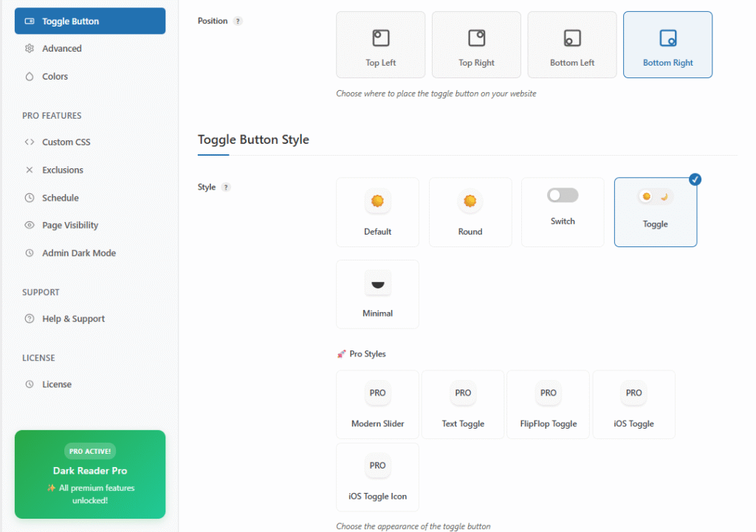Click the PRO ACTIVE! badge
The width and height of the screenshot is (756, 532).
(x=90, y=452)
